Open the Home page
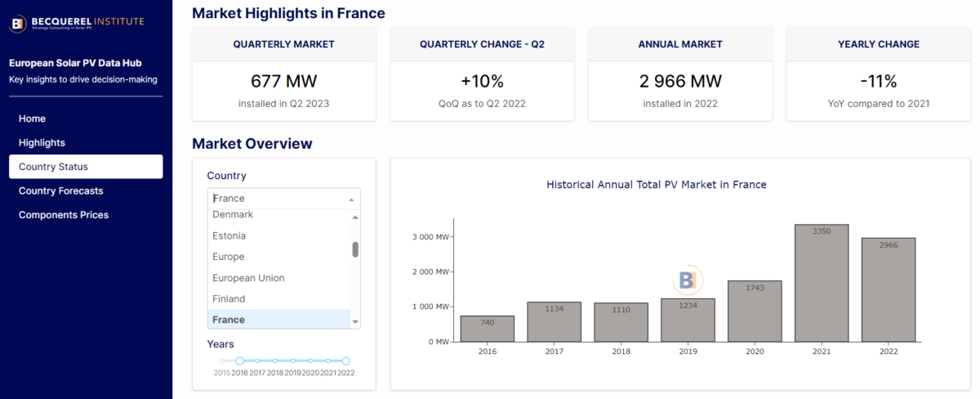The image size is (980, 399). (x=32, y=119)
